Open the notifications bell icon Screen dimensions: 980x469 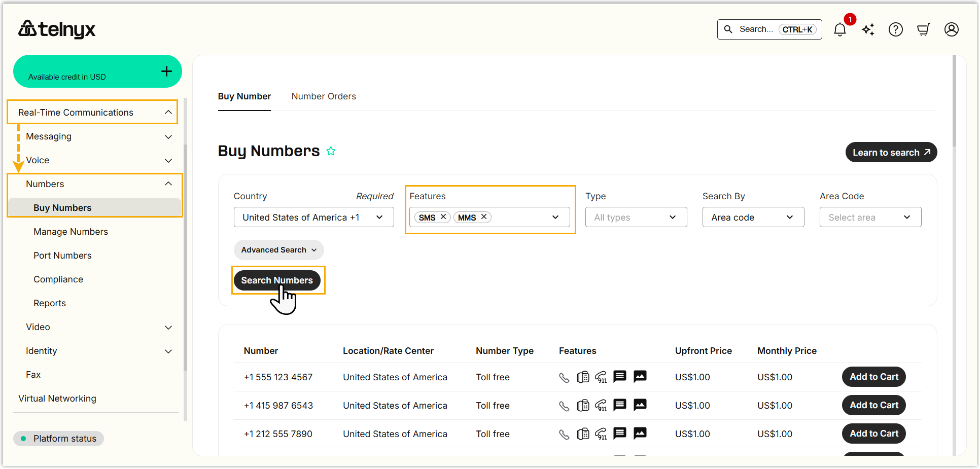[x=839, y=30]
